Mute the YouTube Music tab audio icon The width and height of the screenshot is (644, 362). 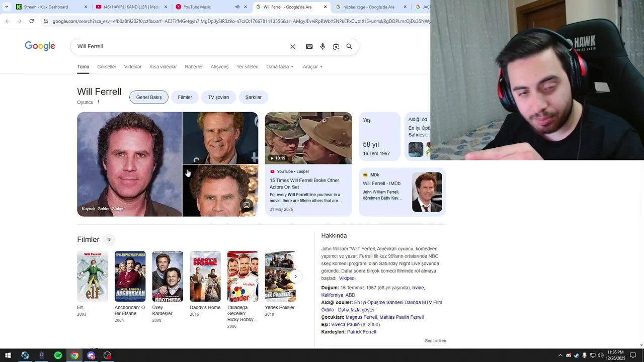(x=237, y=7)
